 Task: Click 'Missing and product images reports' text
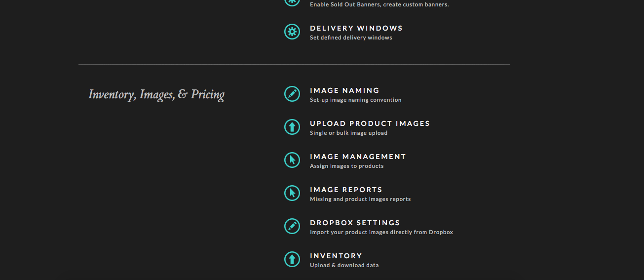360,199
